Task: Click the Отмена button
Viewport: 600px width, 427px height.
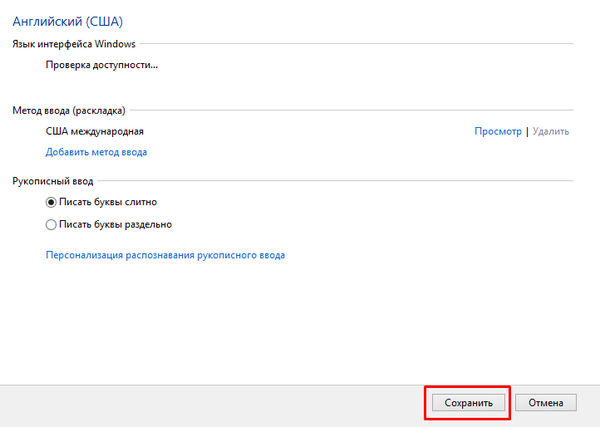Action: click(x=546, y=403)
